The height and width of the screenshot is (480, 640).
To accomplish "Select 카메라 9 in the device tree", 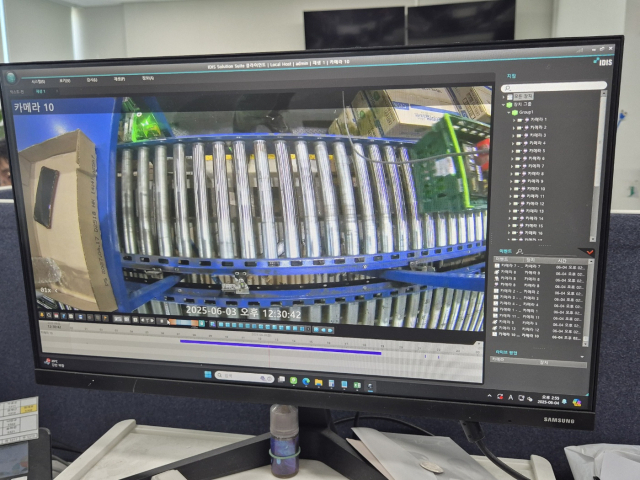I will [535, 181].
